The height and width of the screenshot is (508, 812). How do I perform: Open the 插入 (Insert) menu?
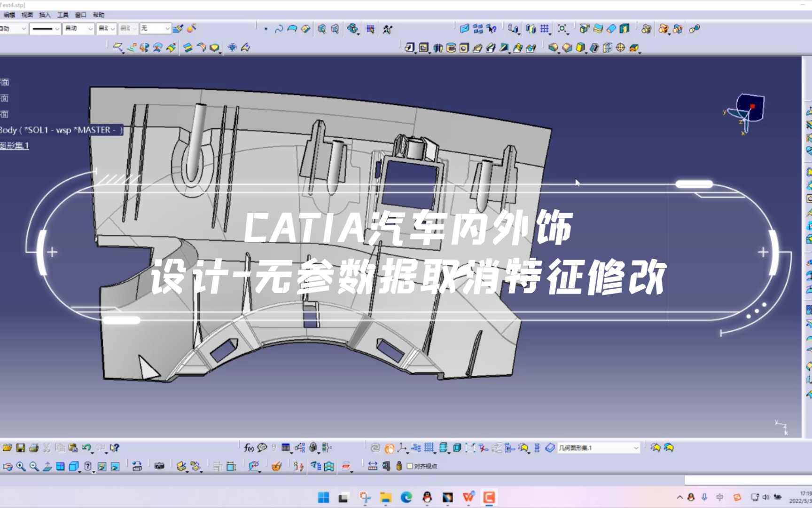coord(45,15)
